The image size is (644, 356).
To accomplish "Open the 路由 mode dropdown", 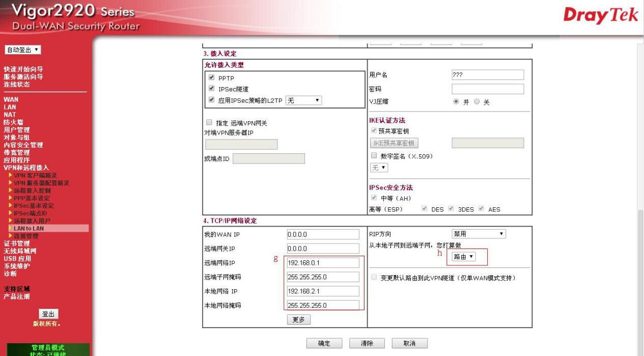I will click(x=464, y=257).
